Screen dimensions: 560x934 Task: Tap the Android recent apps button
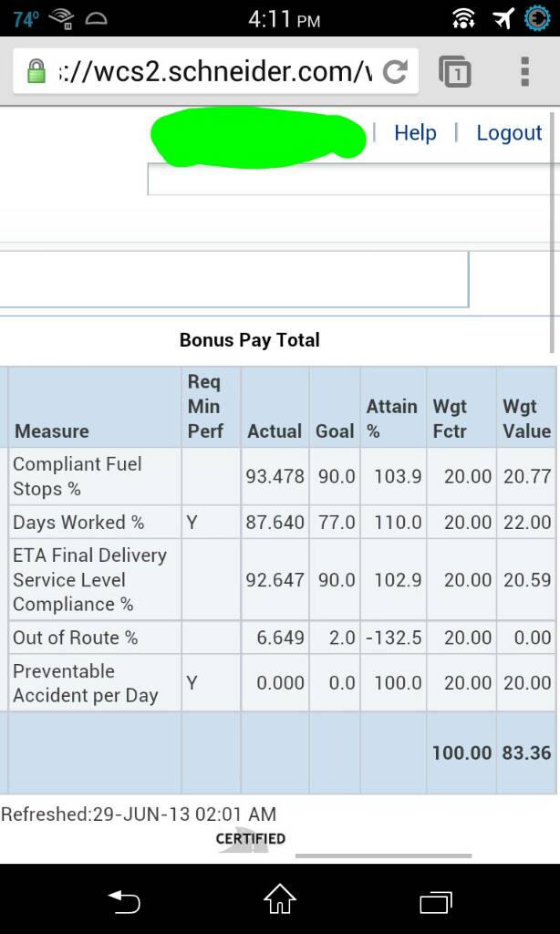pyautogui.click(x=436, y=900)
